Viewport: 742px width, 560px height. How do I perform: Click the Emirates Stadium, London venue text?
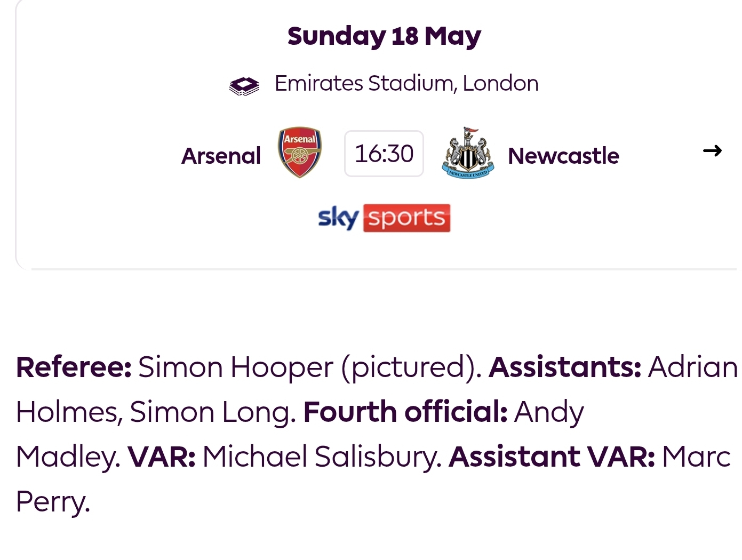[406, 84]
